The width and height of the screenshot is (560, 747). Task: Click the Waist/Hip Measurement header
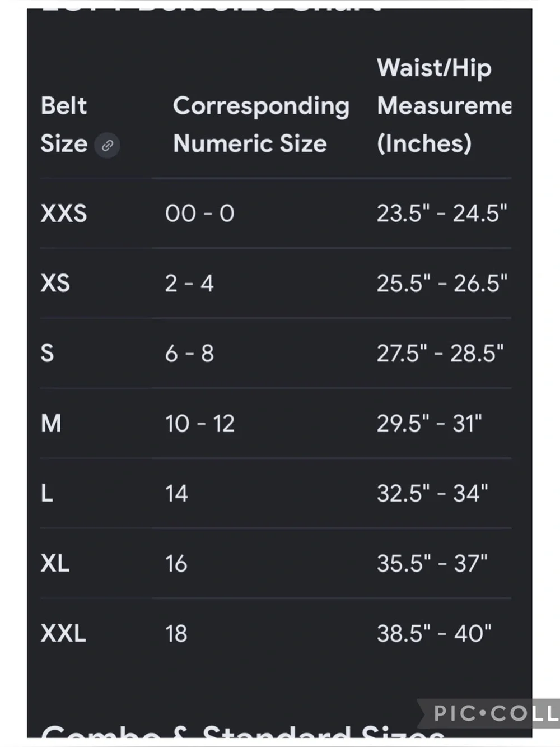click(444, 105)
